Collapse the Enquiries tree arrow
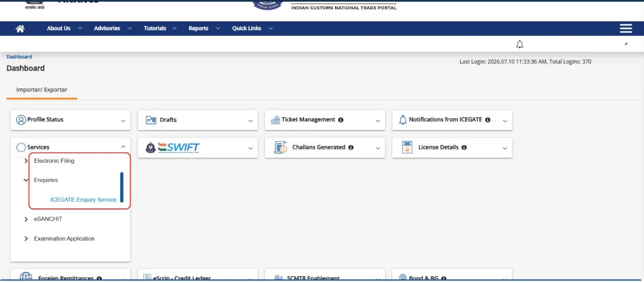Screen dimensions: 644x283 pos(26,180)
